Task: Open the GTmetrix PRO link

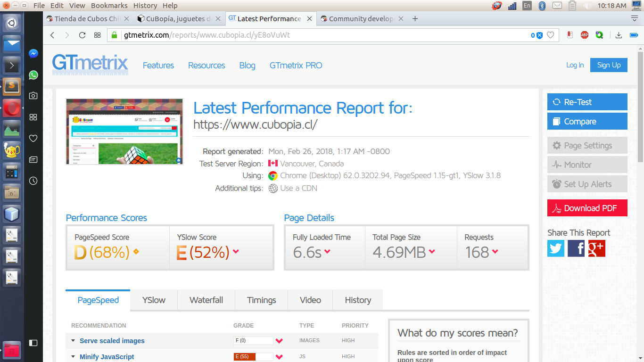Action: point(296,66)
